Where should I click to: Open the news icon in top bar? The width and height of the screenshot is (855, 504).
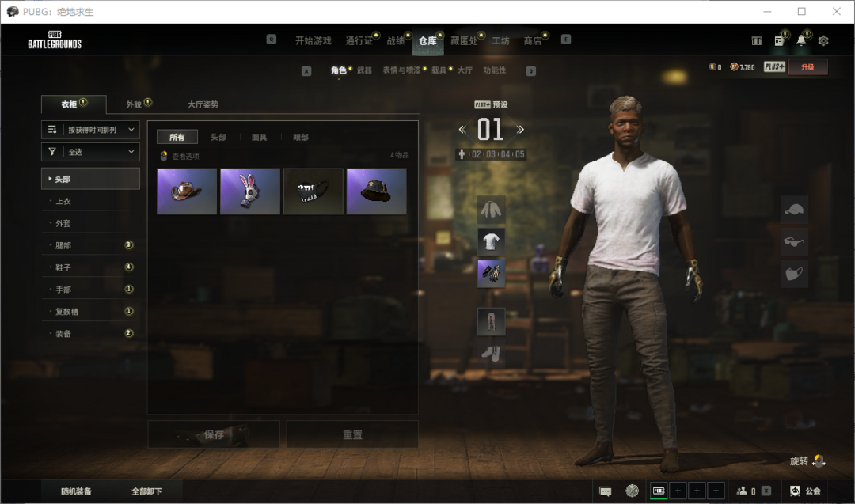coord(779,40)
